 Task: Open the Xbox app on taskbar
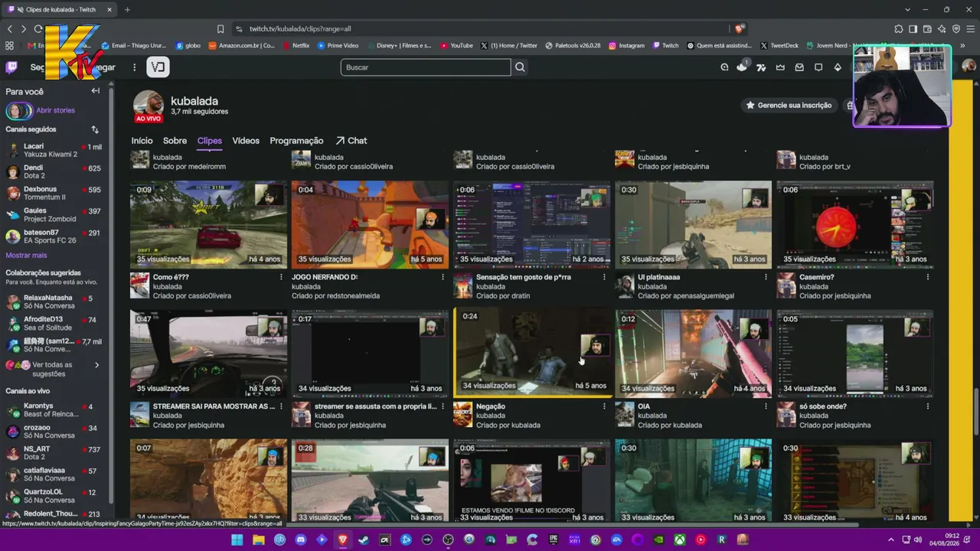679,540
